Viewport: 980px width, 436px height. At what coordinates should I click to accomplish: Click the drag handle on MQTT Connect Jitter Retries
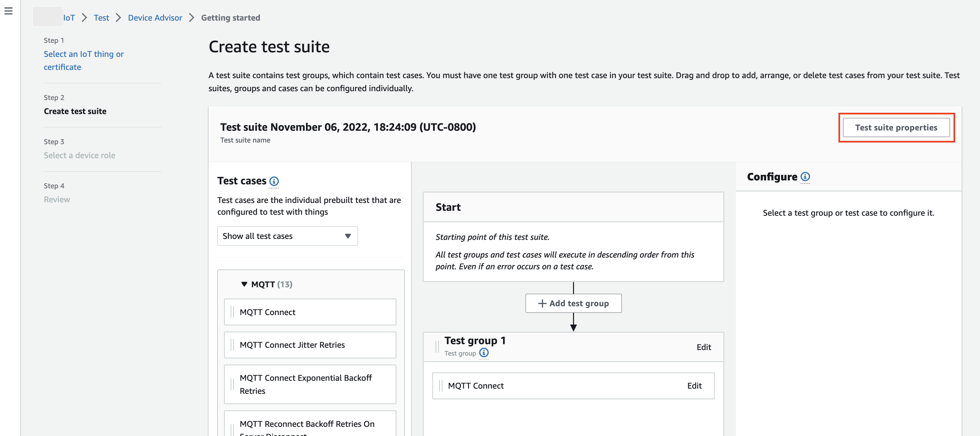point(232,345)
